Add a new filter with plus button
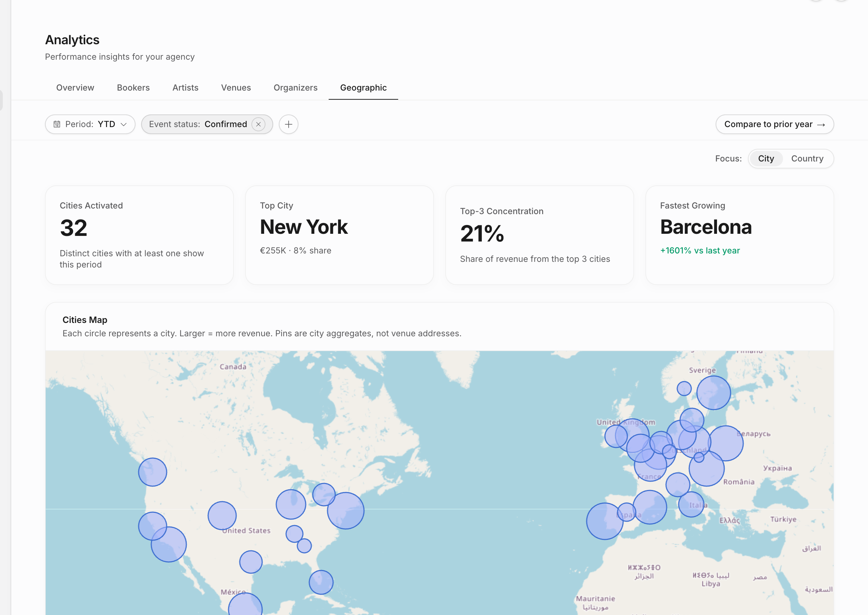 coord(289,124)
